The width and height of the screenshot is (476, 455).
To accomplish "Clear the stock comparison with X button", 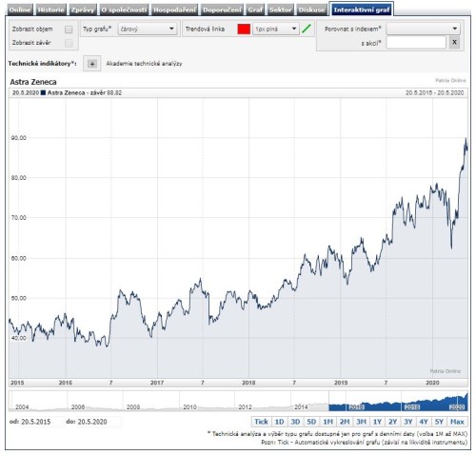I will [x=454, y=42].
